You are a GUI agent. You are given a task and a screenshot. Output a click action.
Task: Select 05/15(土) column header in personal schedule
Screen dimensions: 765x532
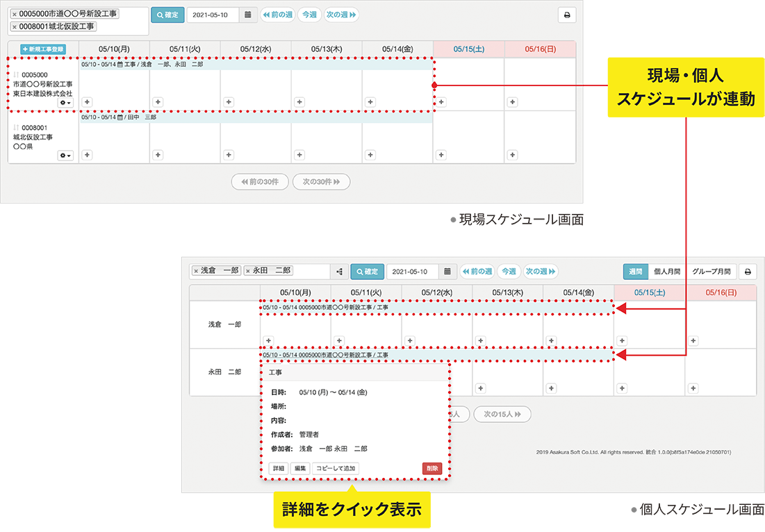click(650, 292)
